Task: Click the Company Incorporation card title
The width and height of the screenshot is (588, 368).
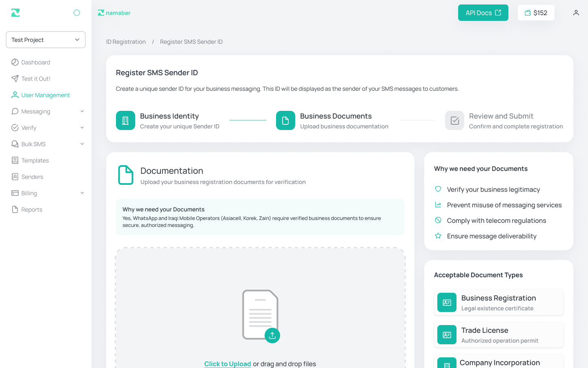Action: [500, 363]
